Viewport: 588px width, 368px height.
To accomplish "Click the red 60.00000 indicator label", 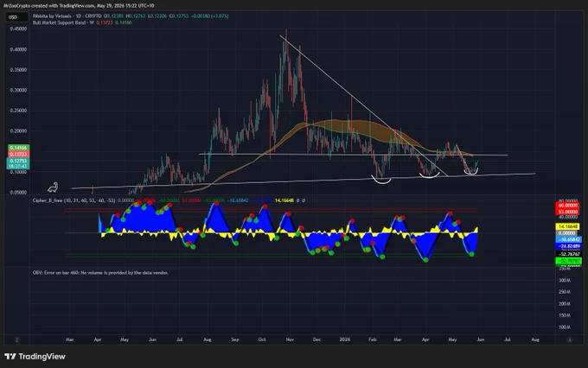I will click(568, 206).
